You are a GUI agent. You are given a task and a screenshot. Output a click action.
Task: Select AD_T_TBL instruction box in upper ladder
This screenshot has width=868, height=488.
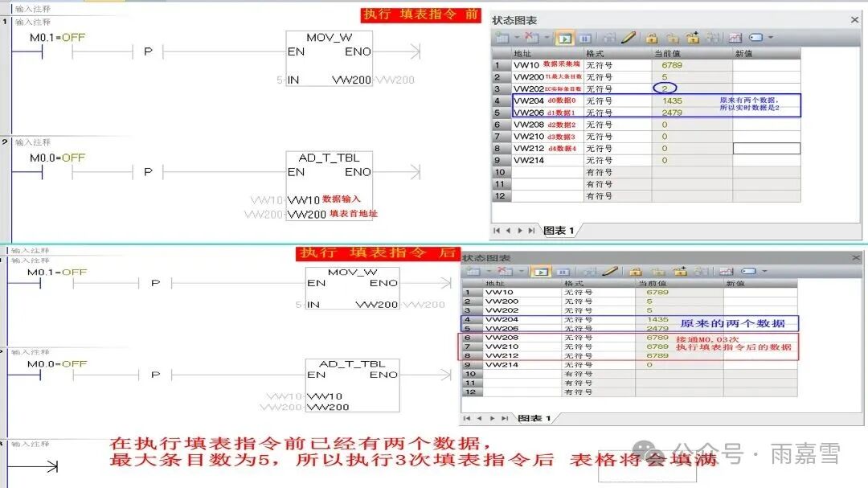330,187
